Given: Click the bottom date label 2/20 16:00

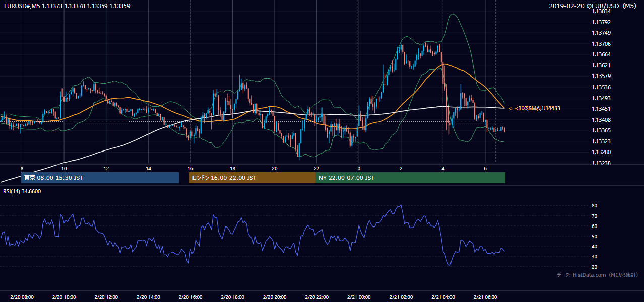Looking at the screenshot, I should (190, 297).
